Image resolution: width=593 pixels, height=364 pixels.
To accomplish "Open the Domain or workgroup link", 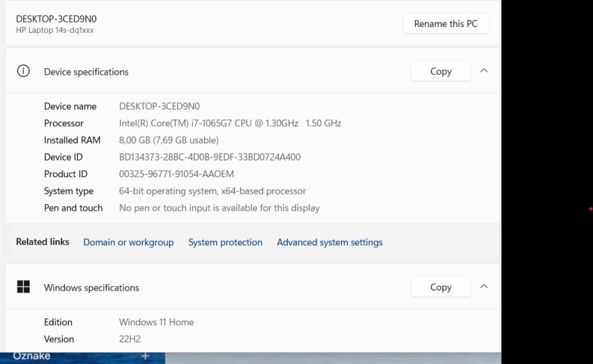I will click(128, 242).
